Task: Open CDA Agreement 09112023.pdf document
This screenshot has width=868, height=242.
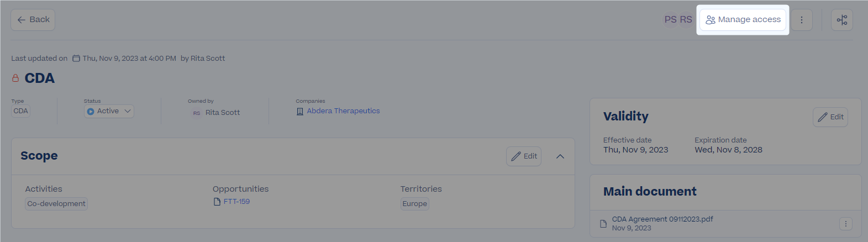Action: (662, 219)
